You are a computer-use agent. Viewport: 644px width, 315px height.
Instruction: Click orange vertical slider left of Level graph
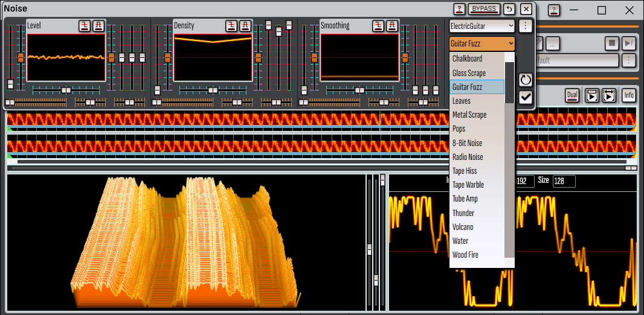click(21, 58)
